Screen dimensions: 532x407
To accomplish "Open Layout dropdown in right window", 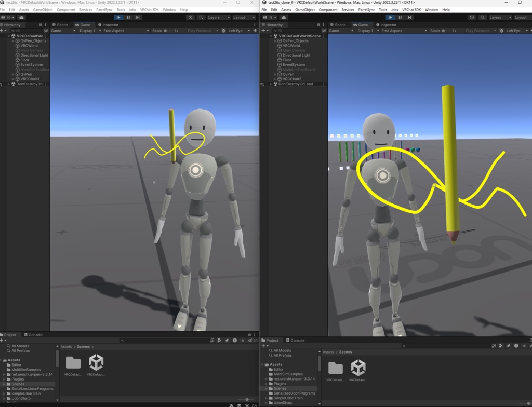I will [x=523, y=17].
